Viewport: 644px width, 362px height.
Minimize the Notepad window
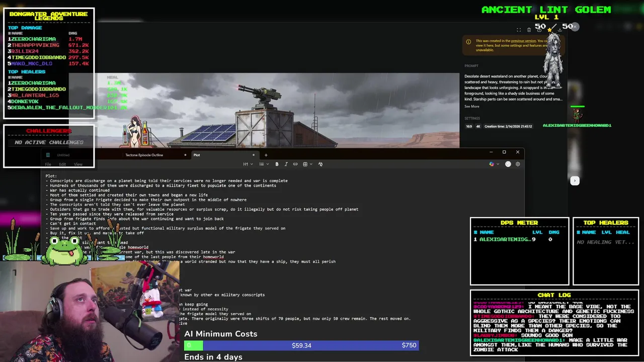tap(491, 152)
